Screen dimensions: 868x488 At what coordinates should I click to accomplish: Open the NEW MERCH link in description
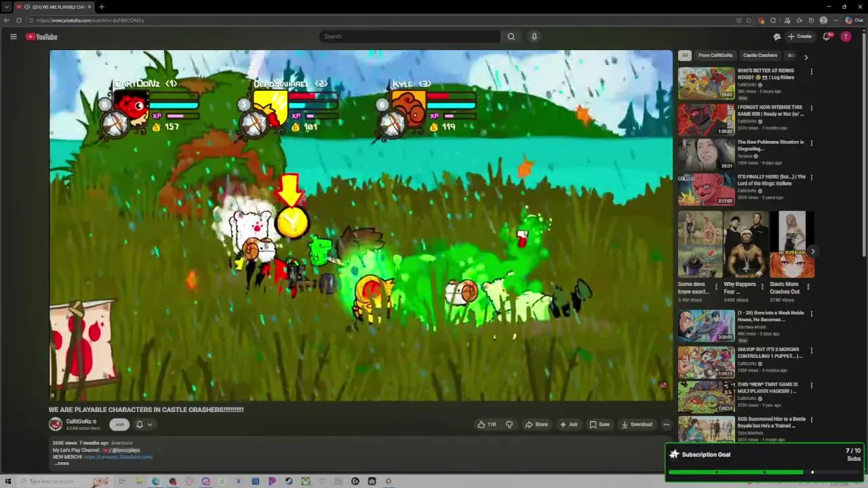pos(119,457)
